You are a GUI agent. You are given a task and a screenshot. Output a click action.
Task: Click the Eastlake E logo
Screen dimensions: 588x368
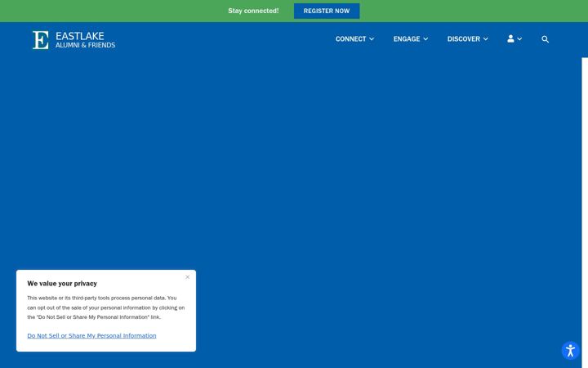[x=41, y=40]
